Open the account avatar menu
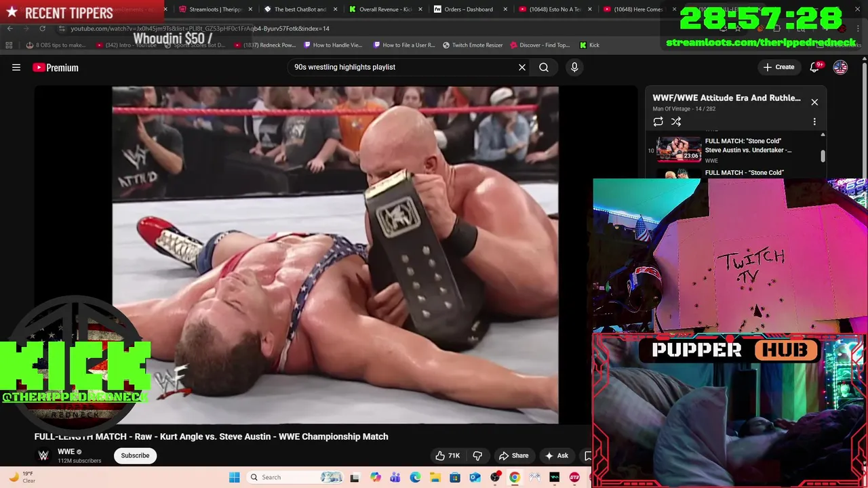868x488 pixels. pyautogui.click(x=840, y=67)
